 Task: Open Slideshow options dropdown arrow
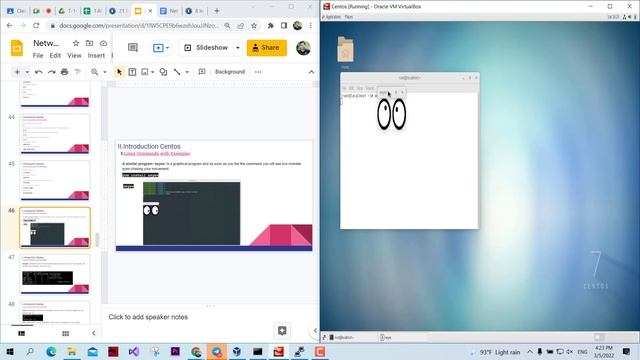click(238, 48)
